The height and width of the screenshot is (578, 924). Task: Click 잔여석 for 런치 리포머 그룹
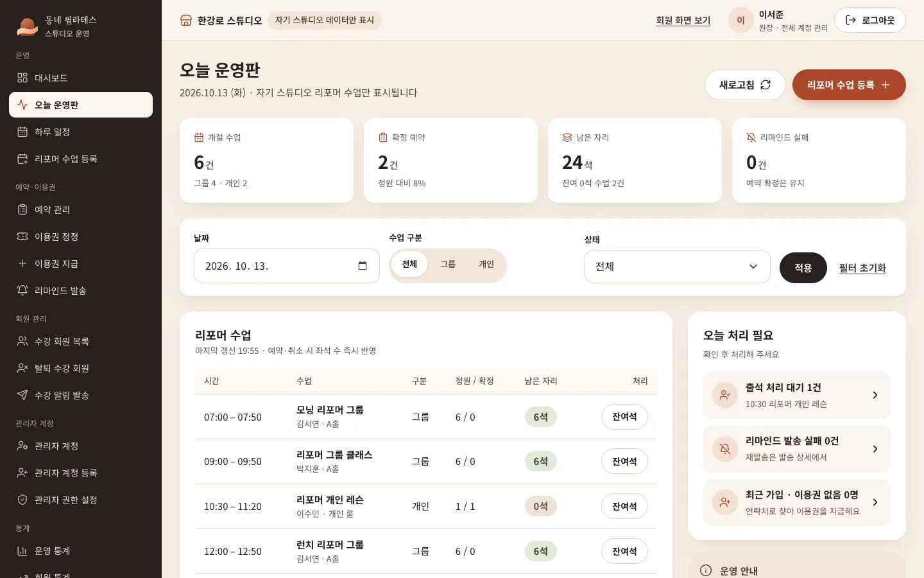point(624,552)
